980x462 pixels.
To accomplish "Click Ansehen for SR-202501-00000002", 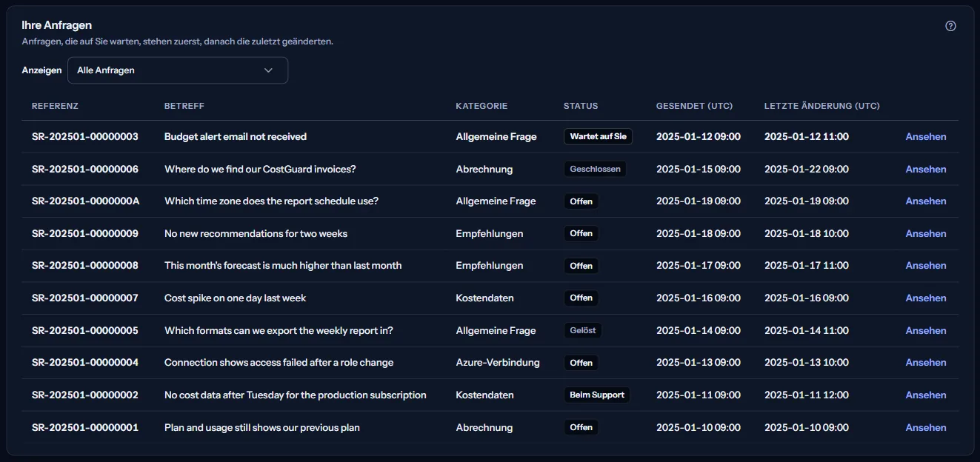I will pyautogui.click(x=926, y=395).
